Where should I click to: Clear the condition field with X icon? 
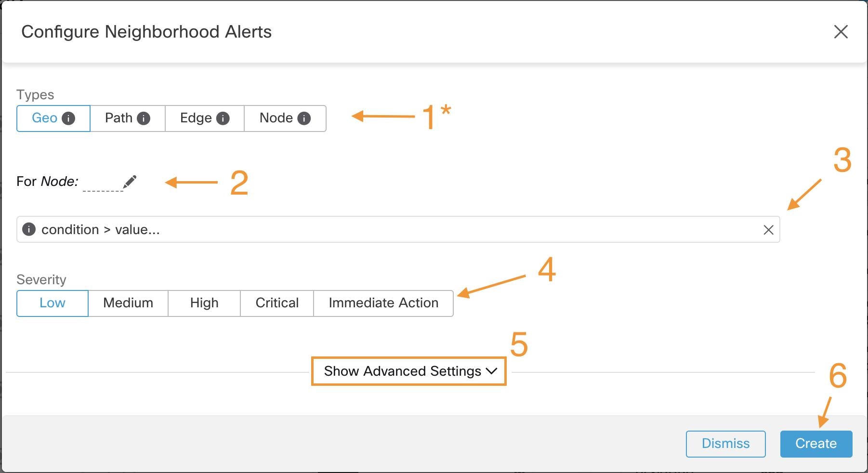click(x=768, y=230)
